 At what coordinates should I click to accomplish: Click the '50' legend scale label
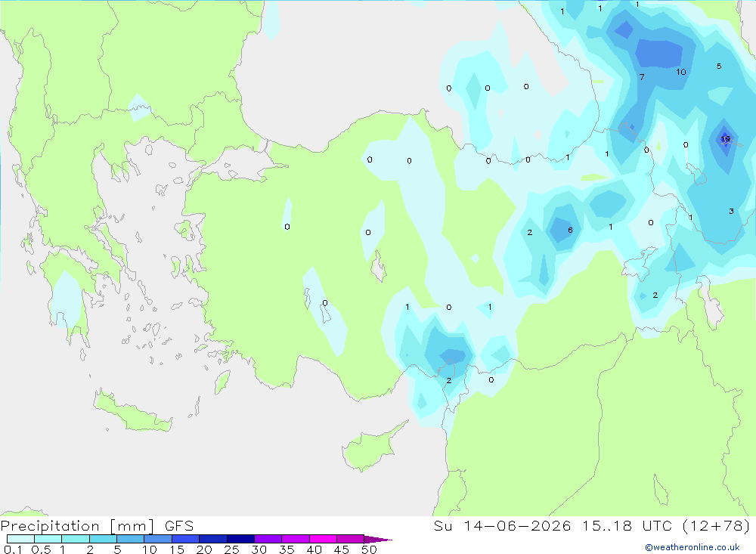(369, 549)
